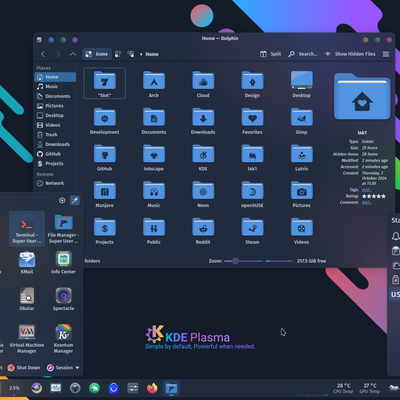Open Search in Dolphin toolbar

[303, 54]
